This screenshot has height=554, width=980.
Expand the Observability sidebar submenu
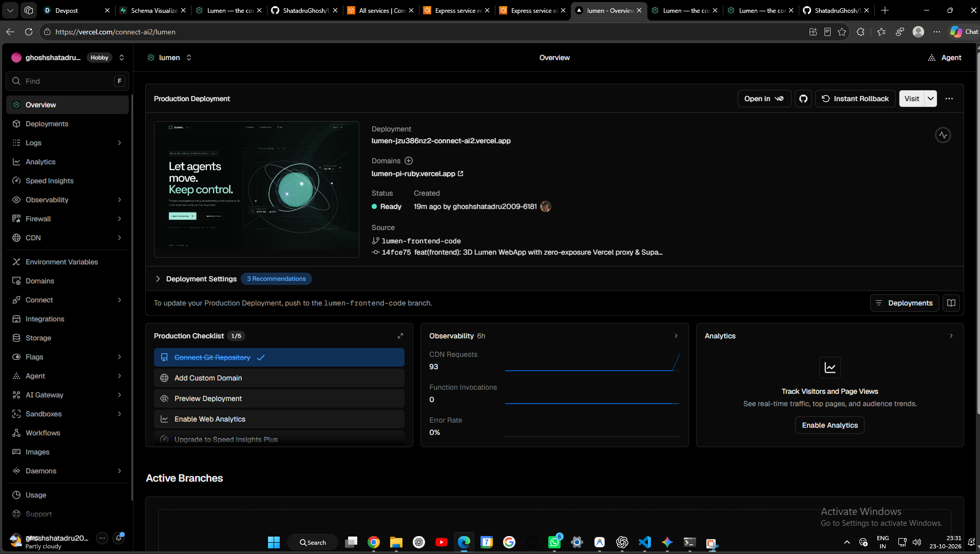coord(120,200)
